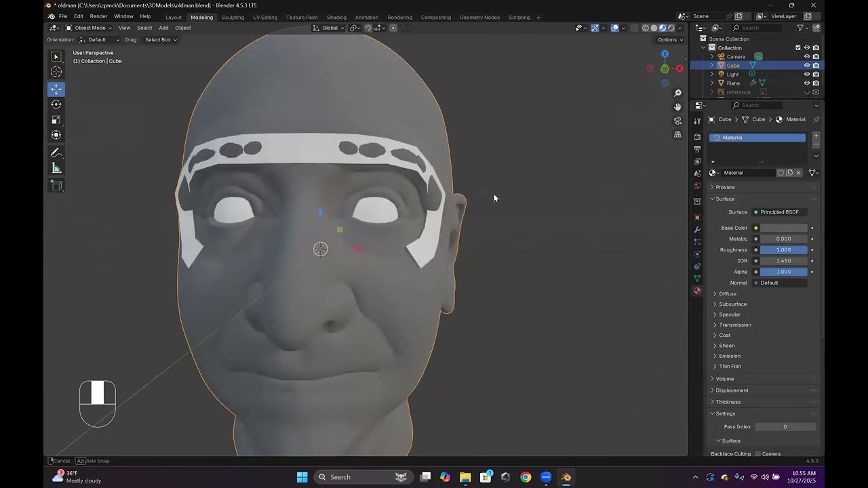Screen dimensions: 868x488
Task: Remove material slot minus button
Action: [x=816, y=145]
